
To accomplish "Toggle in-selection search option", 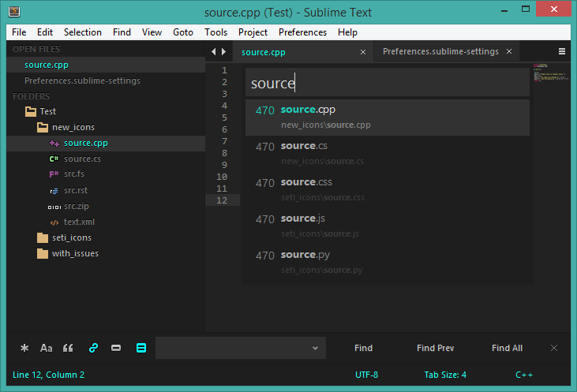I will click(x=116, y=348).
